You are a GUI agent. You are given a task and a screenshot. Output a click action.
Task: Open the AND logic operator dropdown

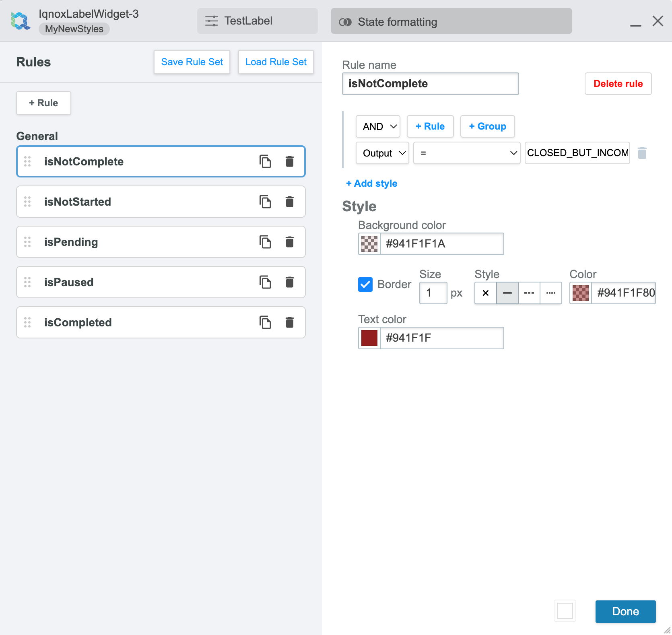click(378, 126)
